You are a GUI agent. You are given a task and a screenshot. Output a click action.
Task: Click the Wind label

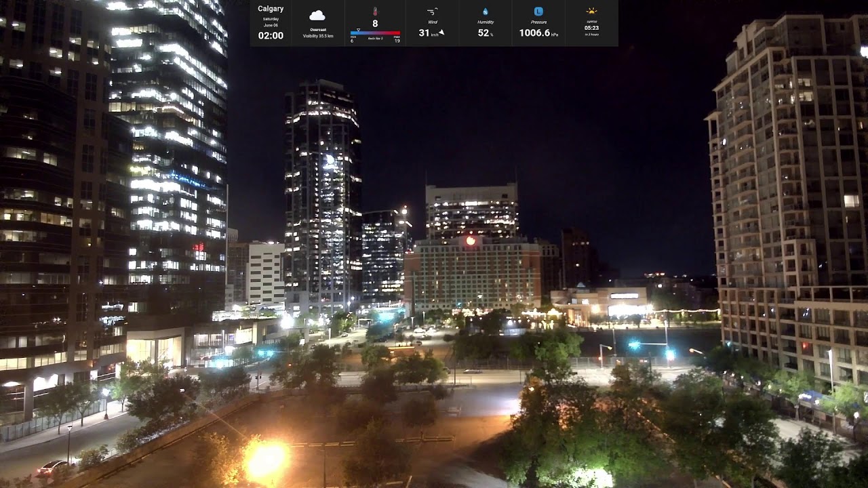point(433,22)
